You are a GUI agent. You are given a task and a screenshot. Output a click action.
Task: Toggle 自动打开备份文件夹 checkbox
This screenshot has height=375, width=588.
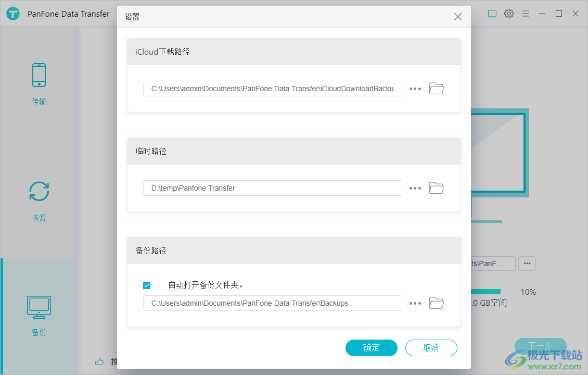pyautogui.click(x=147, y=285)
